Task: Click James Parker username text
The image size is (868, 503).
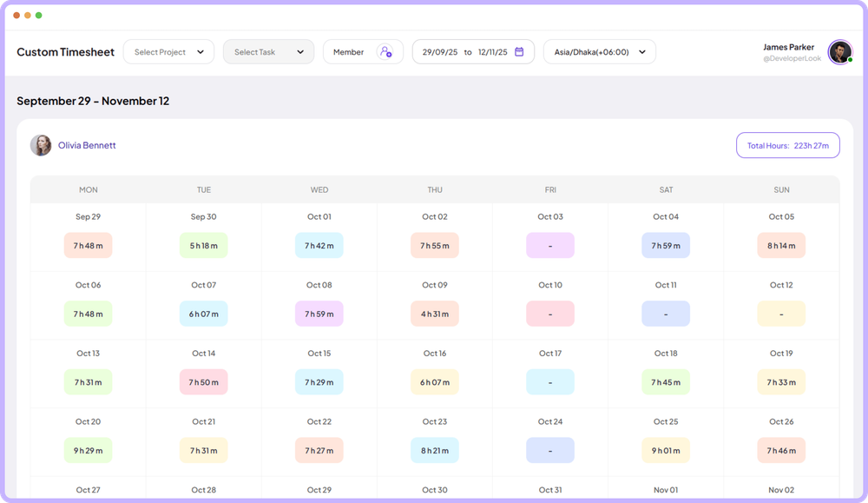Action: point(788,47)
